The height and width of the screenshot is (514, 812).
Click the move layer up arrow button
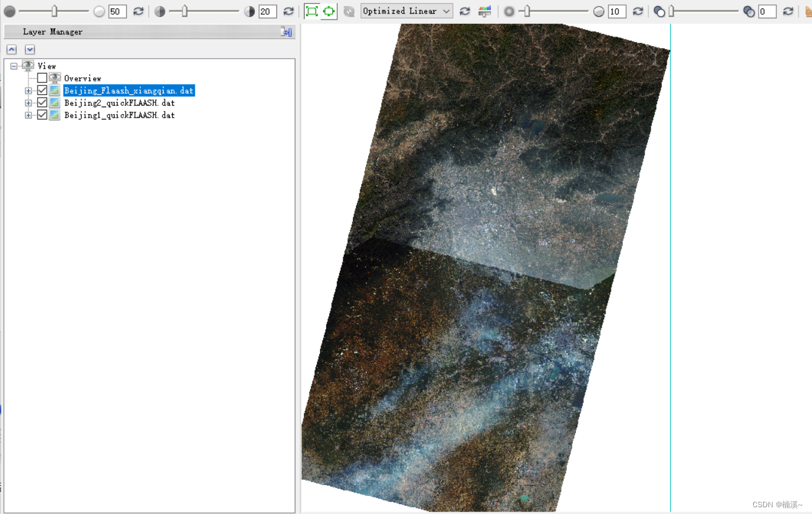11,49
